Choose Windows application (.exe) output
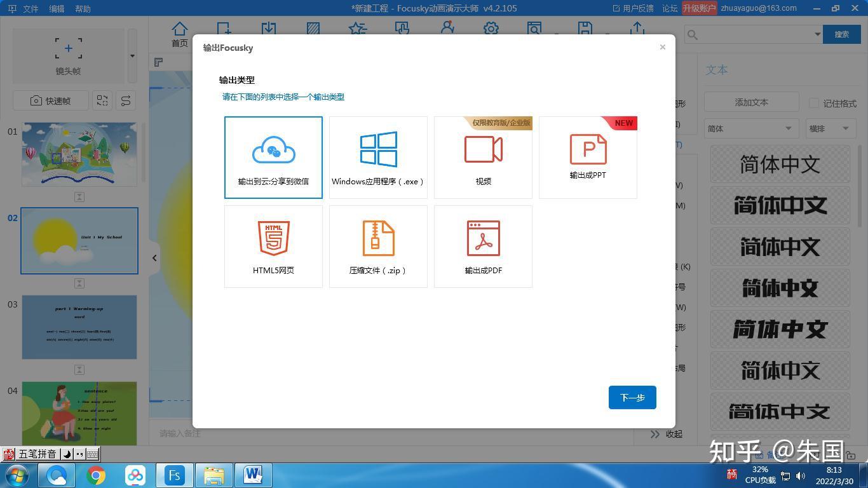Viewport: 868px width, 488px height. [x=378, y=158]
